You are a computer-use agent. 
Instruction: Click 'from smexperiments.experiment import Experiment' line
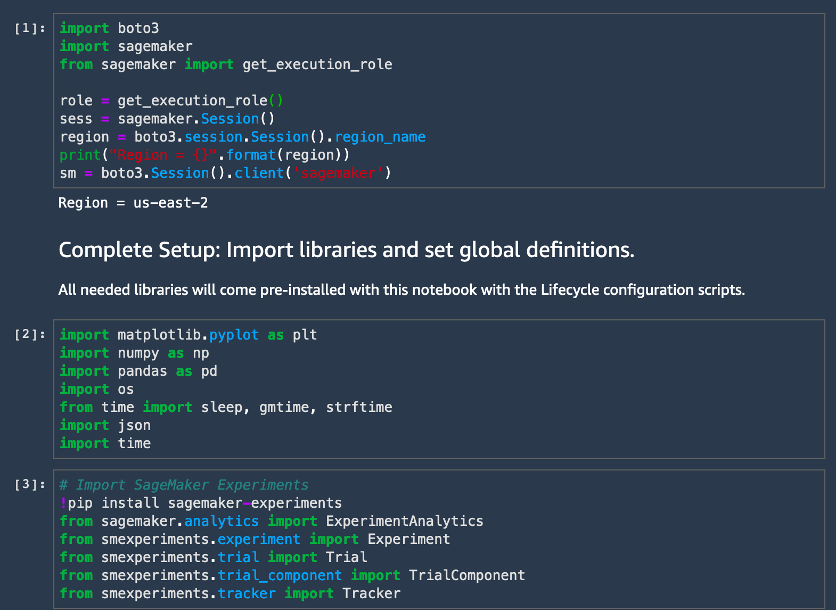[255, 539]
